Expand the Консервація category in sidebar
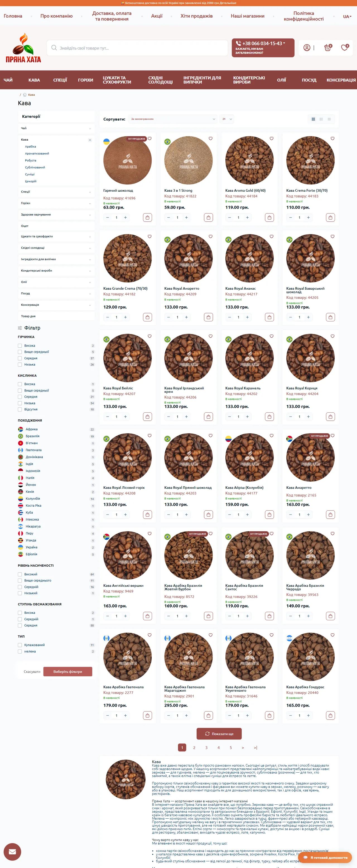The image size is (357, 868). tap(90, 305)
